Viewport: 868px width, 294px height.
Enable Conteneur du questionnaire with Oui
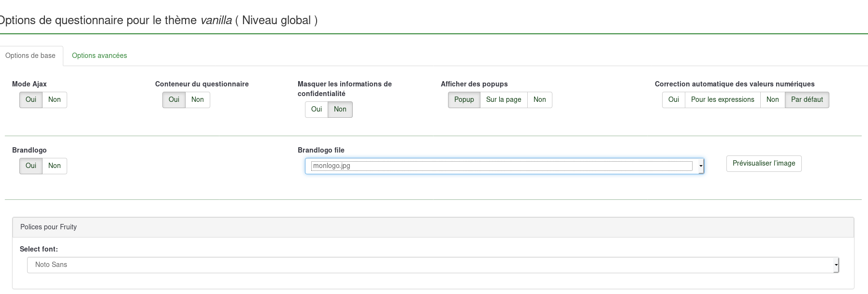click(x=174, y=99)
